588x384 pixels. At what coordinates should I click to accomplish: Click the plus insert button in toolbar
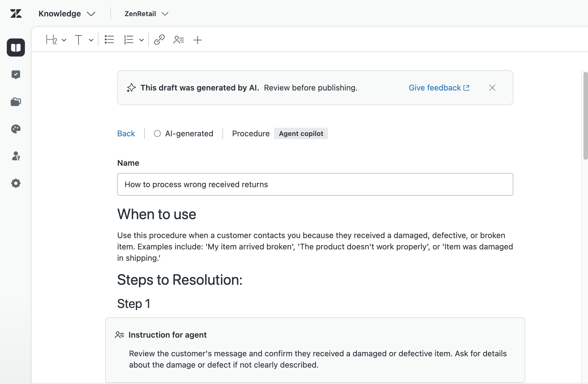[x=198, y=40]
